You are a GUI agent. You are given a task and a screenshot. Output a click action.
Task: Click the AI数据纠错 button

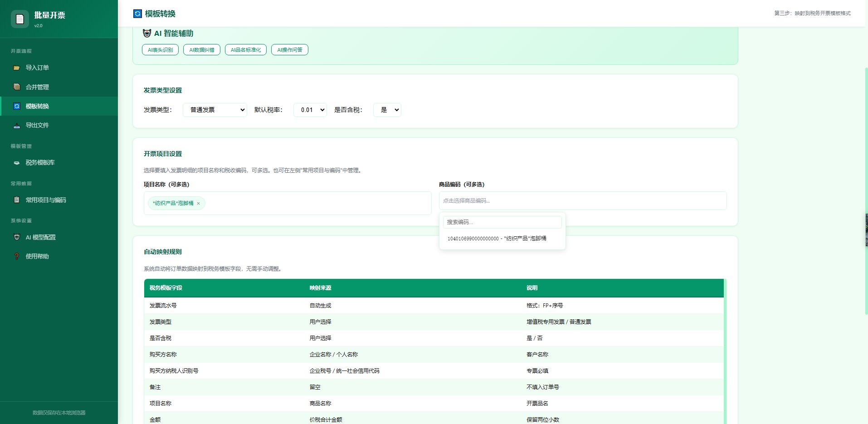tap(202, 50)
